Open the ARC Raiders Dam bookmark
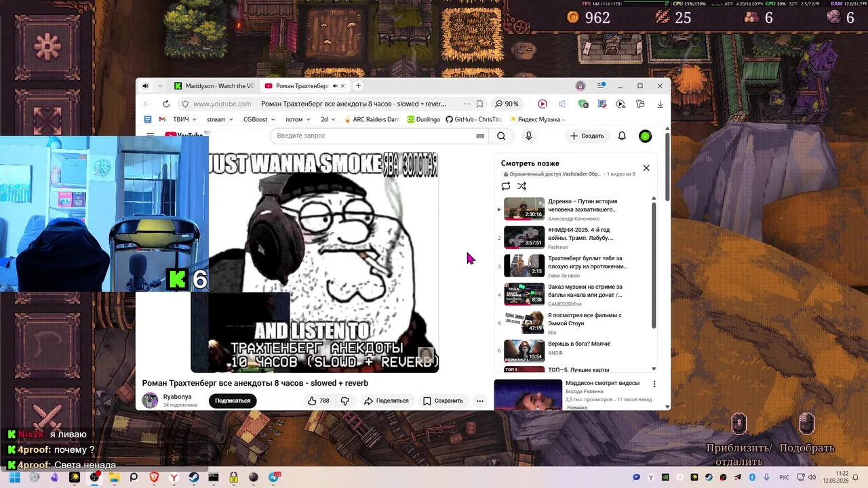Image resolution: width=868 pixels, height=488 pixels. coord(372,119)
